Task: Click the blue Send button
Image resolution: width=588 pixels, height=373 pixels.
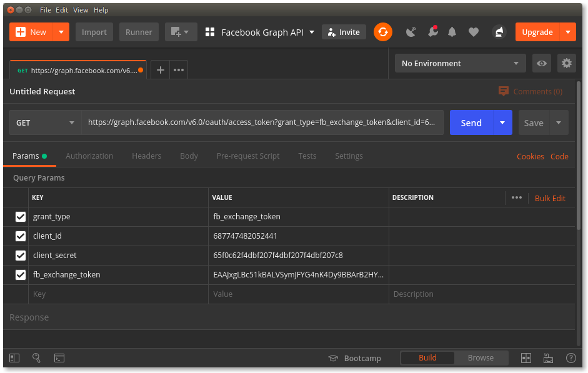Action: click(x=471, y=122)
